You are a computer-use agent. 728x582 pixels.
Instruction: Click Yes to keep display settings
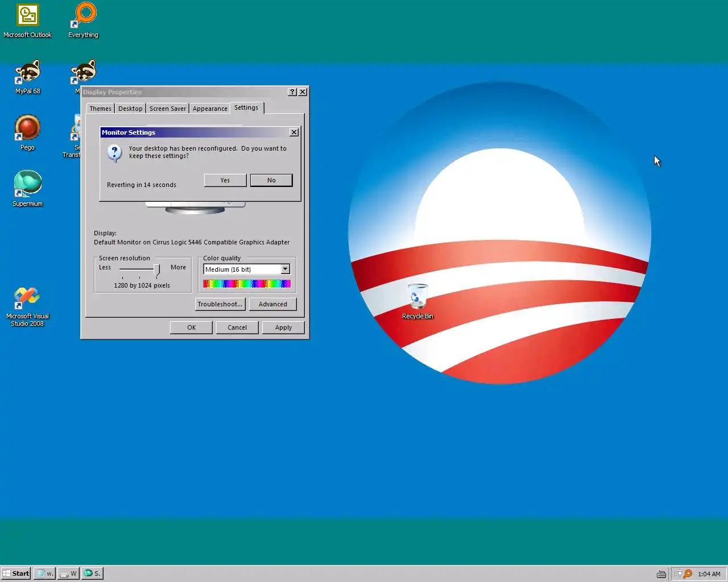[225, 180]
